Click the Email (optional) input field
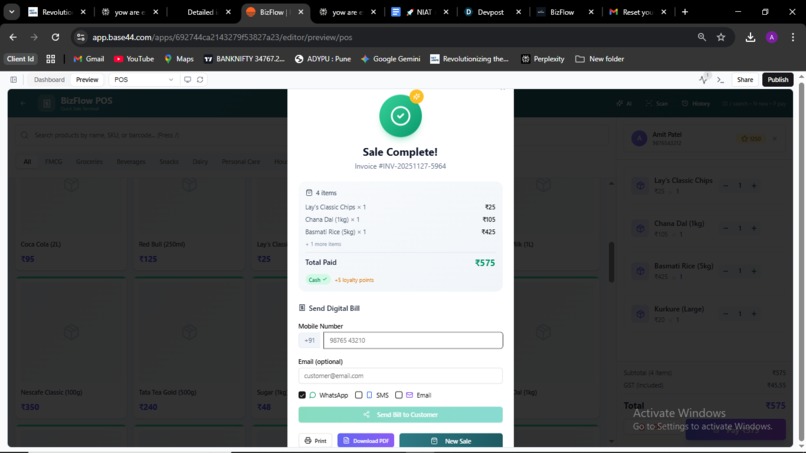 400,375
